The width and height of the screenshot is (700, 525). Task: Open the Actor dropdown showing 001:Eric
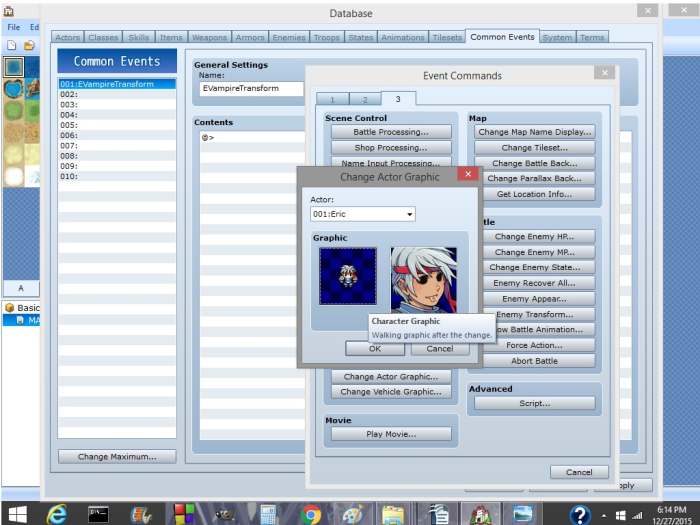click(x=362, y=214)
